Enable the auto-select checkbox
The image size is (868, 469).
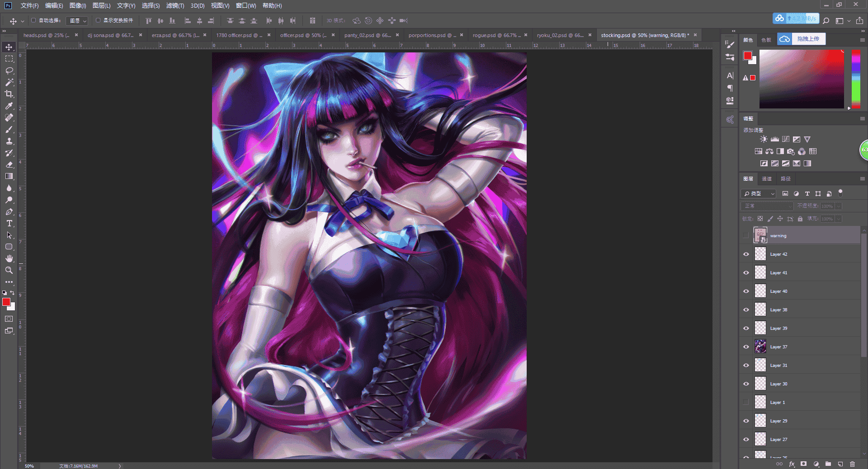33,20
